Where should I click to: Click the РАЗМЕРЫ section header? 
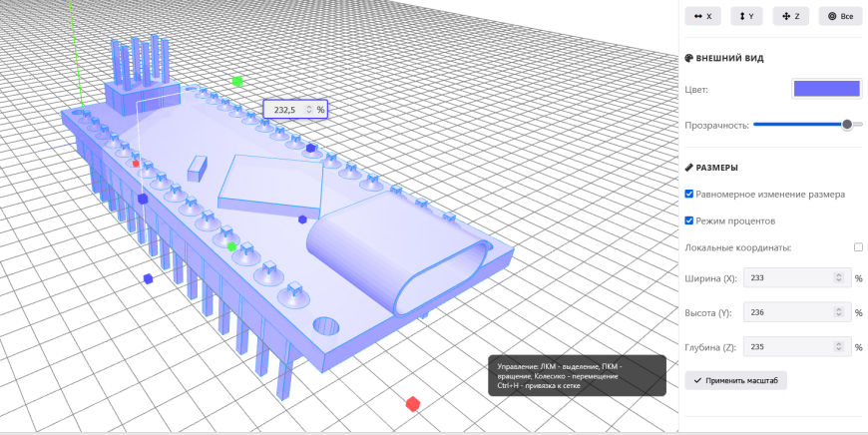coord(711,168)
